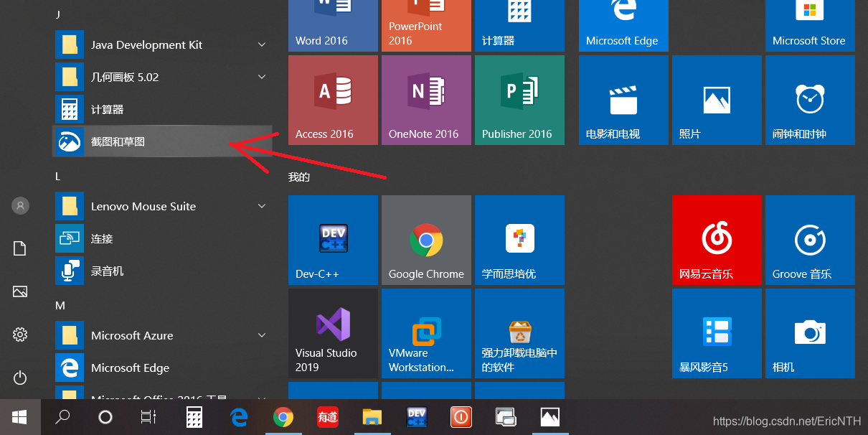This screenshot has height=435, width=868.
Task: Switch to the Photos app on the taskbar
Action: coord(550,416)
